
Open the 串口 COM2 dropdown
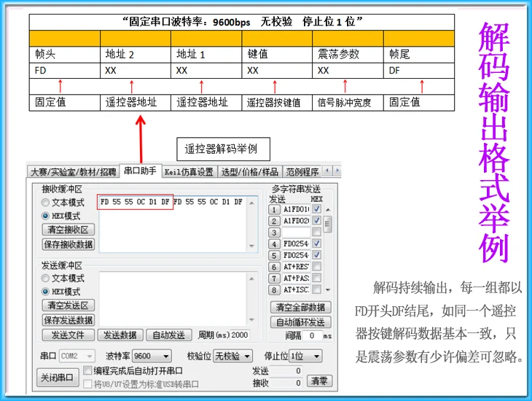(x=77, y=356)
